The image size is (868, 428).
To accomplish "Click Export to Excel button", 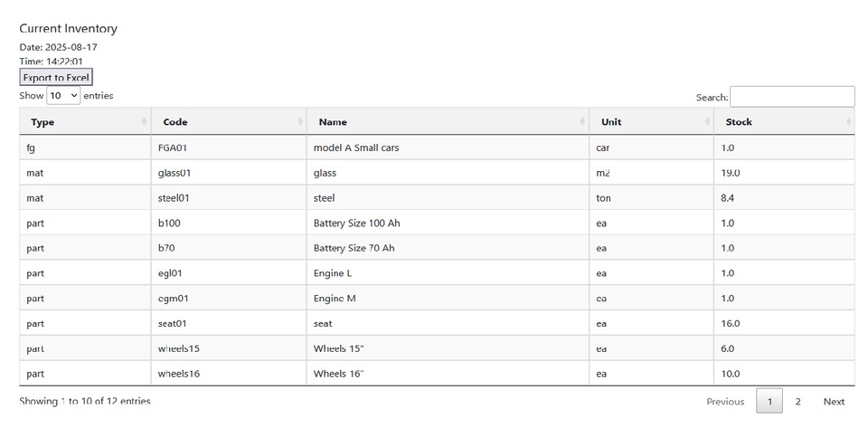I will click(x=56, y=78).
